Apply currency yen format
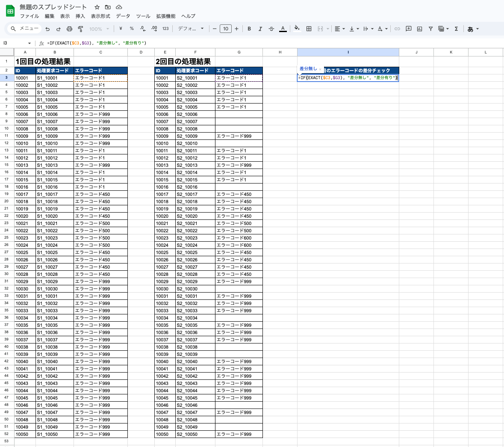This screenshot has height=447, width=504. tap(121, 29)
